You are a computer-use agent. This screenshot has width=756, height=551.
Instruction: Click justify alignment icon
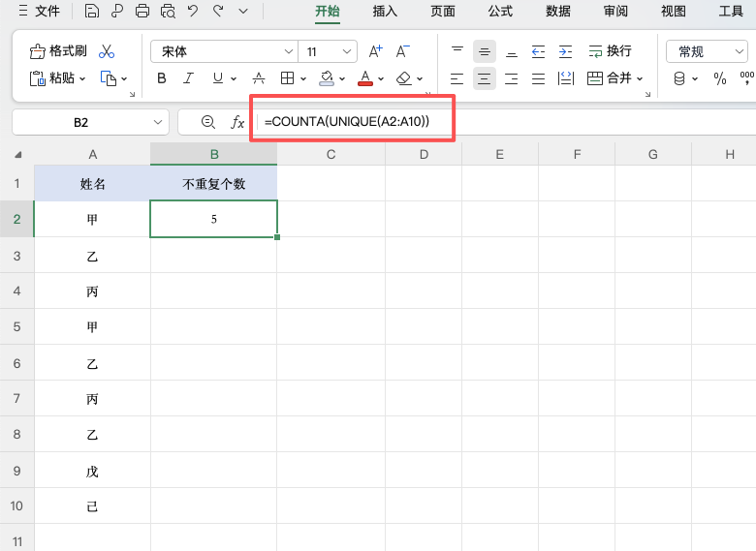pos(538,78)
